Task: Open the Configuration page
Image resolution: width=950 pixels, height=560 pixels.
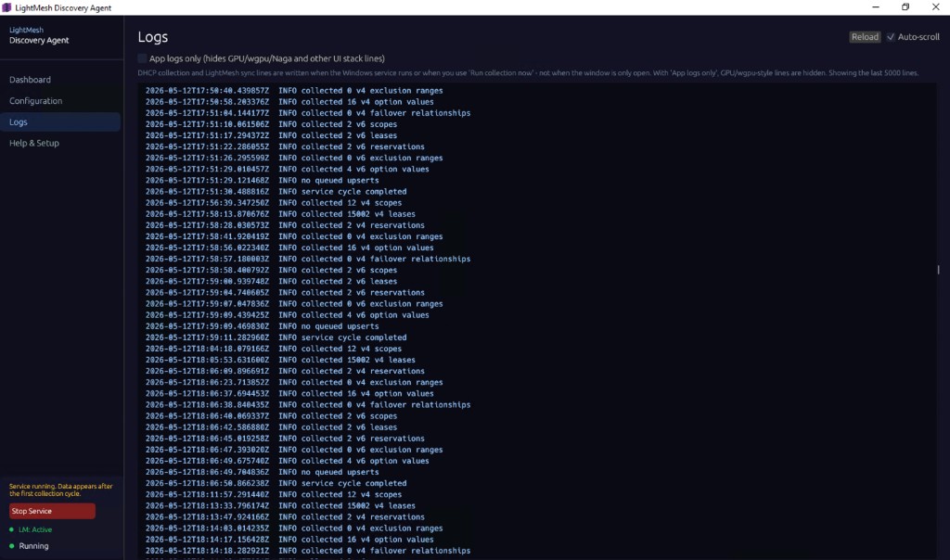Action: (36, 100)
